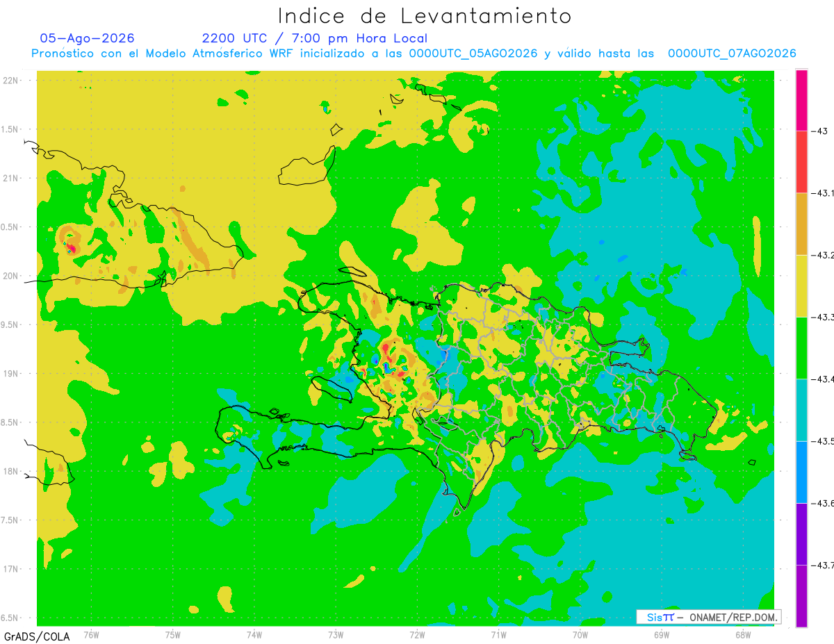Click the "71W" longitude label
The width and height of the screenshot is (834, 644).
[498, 636]
